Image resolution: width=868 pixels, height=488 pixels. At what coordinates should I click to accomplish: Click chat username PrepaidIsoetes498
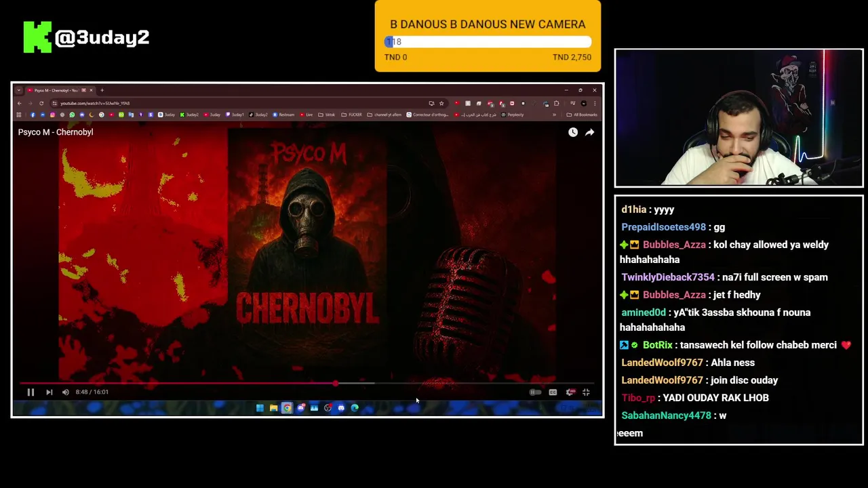point(664,227)
